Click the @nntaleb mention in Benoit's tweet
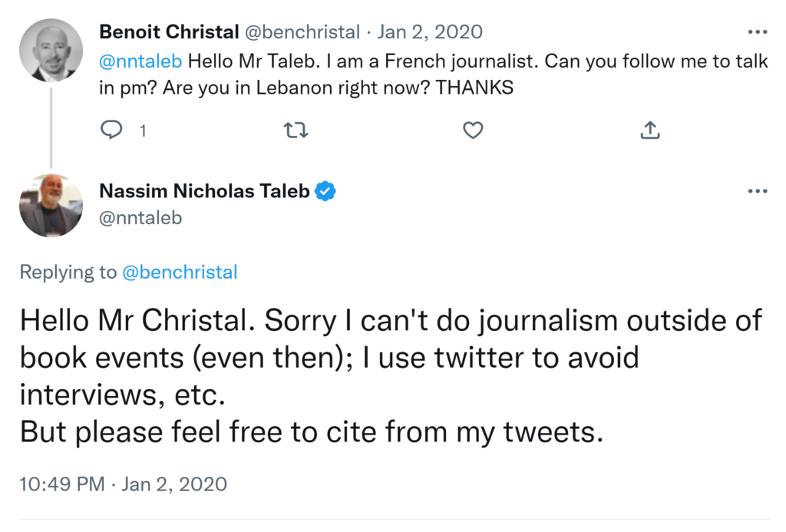This screenshot has height=532, width=786. 140,61
